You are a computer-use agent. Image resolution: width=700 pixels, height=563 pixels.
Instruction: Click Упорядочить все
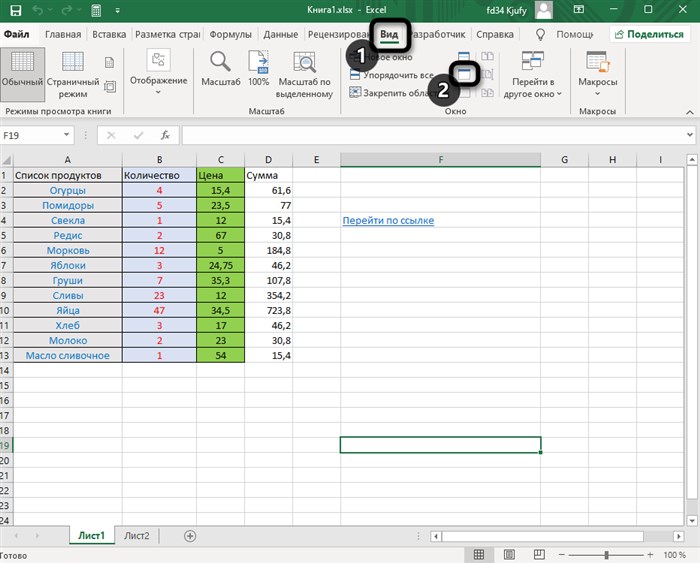coord(392,75)
